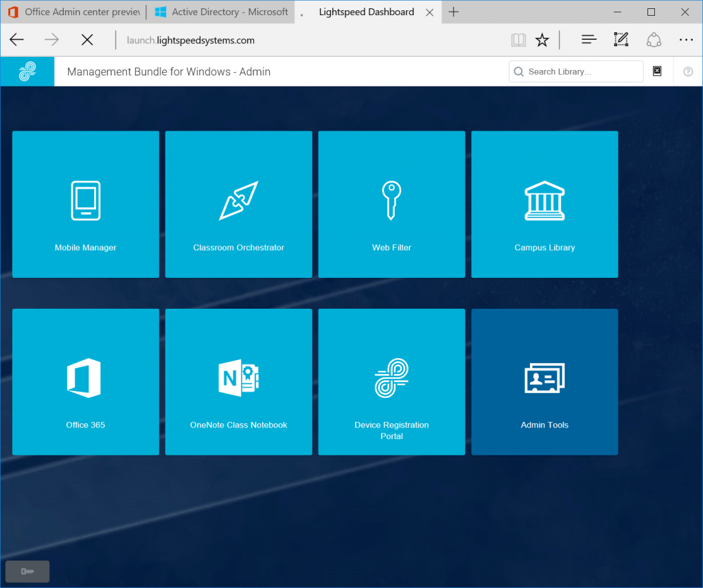Screen dimensions: 703x588
Task: Switch to Office Admin center tab
Action: point(74,12)
